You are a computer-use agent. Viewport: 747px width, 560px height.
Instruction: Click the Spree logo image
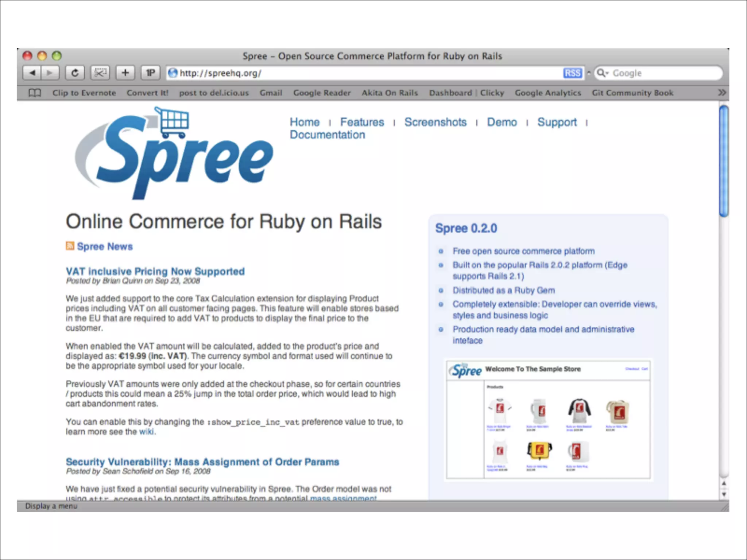(174, 153)
